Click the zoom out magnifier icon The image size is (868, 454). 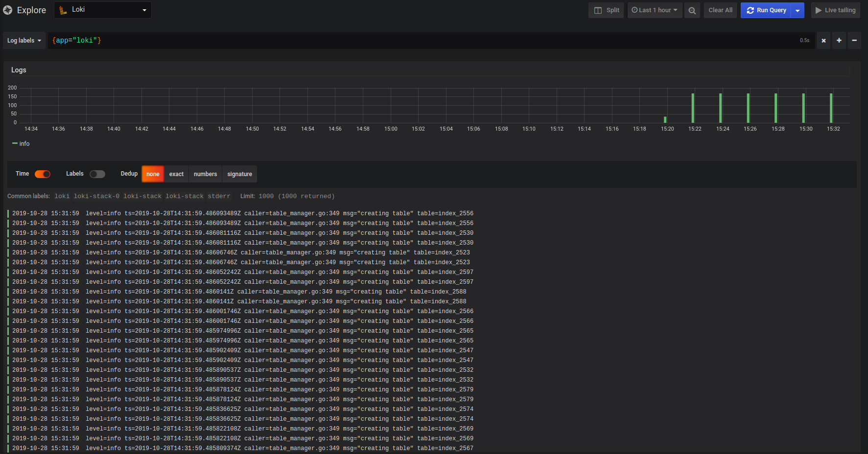[692, 10]
